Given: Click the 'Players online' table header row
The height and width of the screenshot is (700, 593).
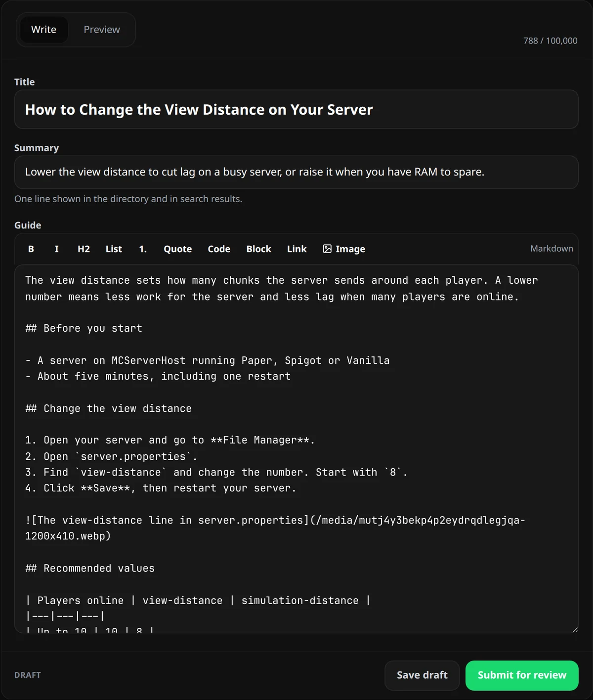Looking at the screenshot, I should tap(198, 600).
